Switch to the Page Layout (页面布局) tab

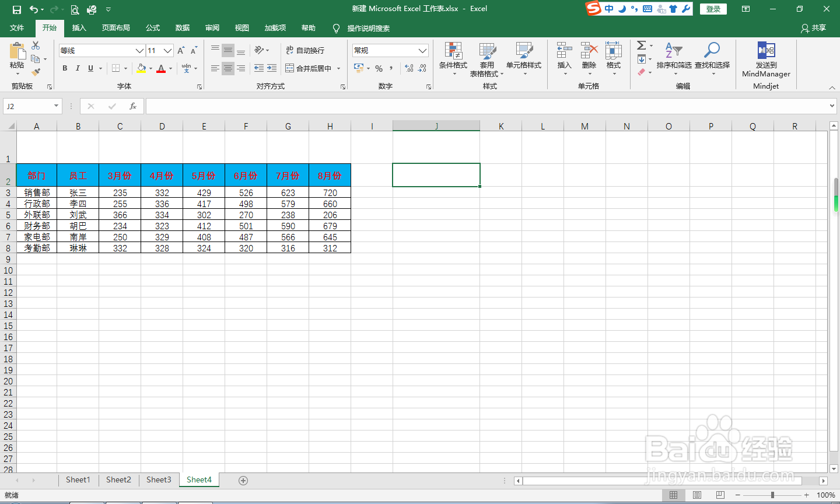tap(116, 28)
